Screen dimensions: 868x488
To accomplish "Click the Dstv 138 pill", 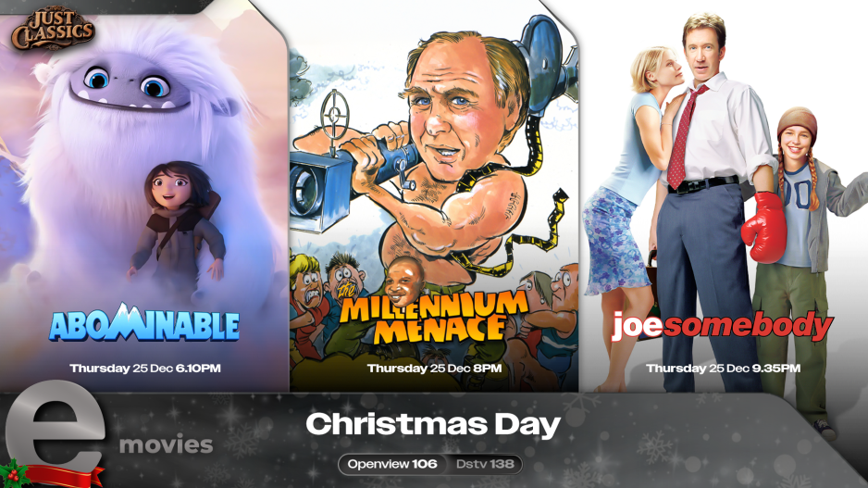I will pyautogui.click(x=485, y=464).
